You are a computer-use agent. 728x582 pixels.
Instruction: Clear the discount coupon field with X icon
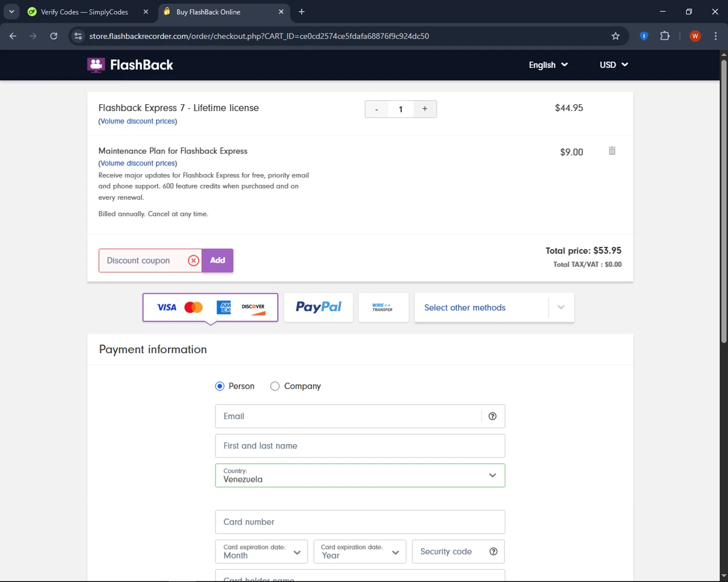click(x=193, y=260)
